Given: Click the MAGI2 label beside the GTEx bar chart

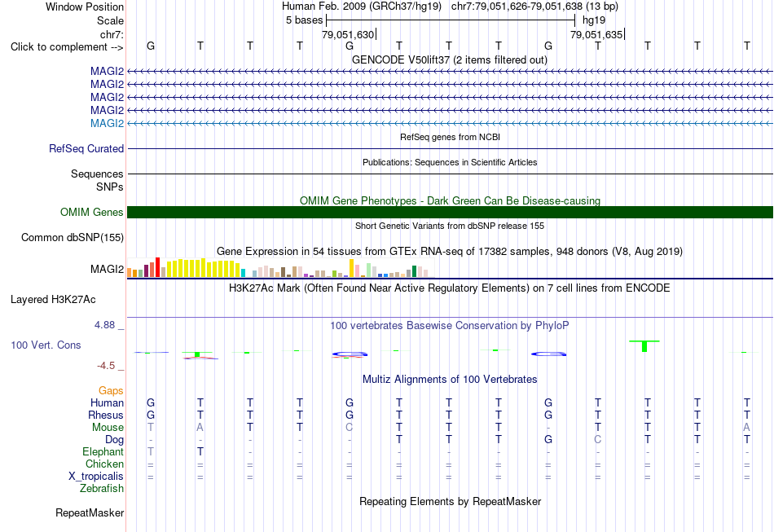Looking at the screenshot, I should [x=107, y=269].
